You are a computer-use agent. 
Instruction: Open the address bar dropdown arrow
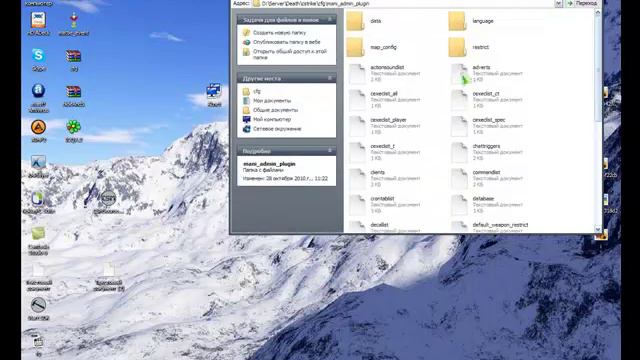(558, 3)
